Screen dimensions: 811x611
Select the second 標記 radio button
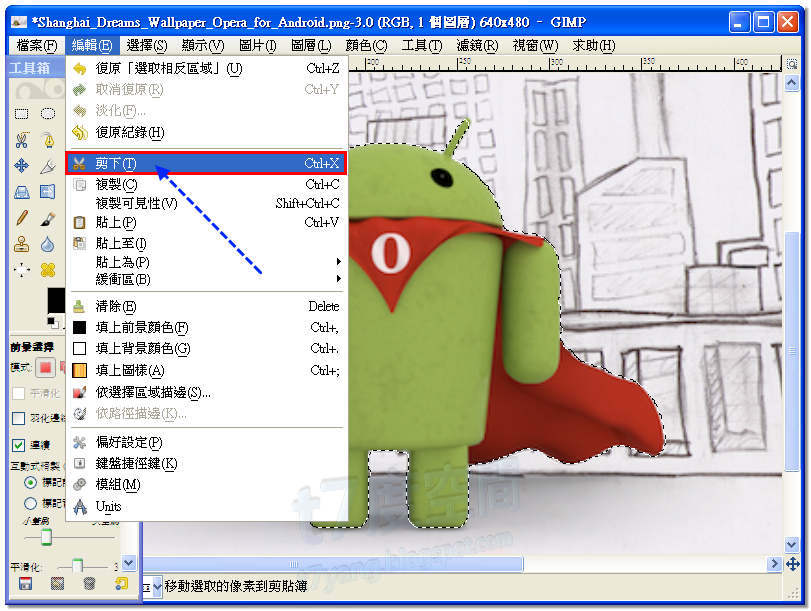tap(31, 503)
